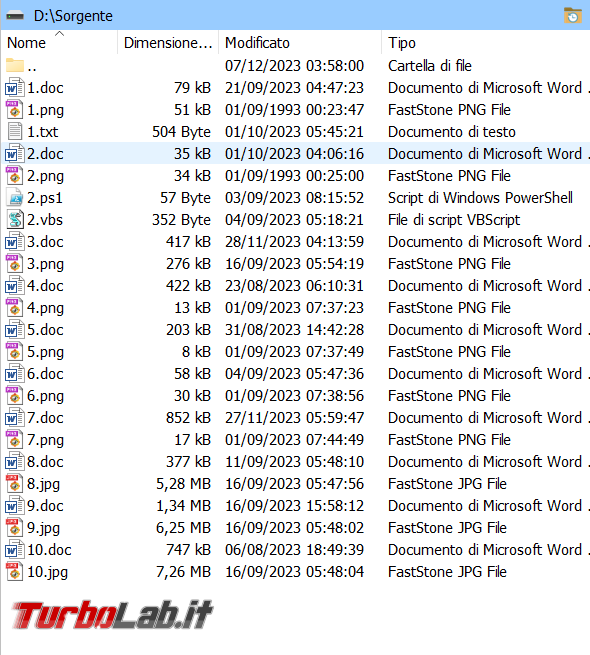
Task: Select the file name 1.png
Action: pyautogui.click(x=45, y=110)
